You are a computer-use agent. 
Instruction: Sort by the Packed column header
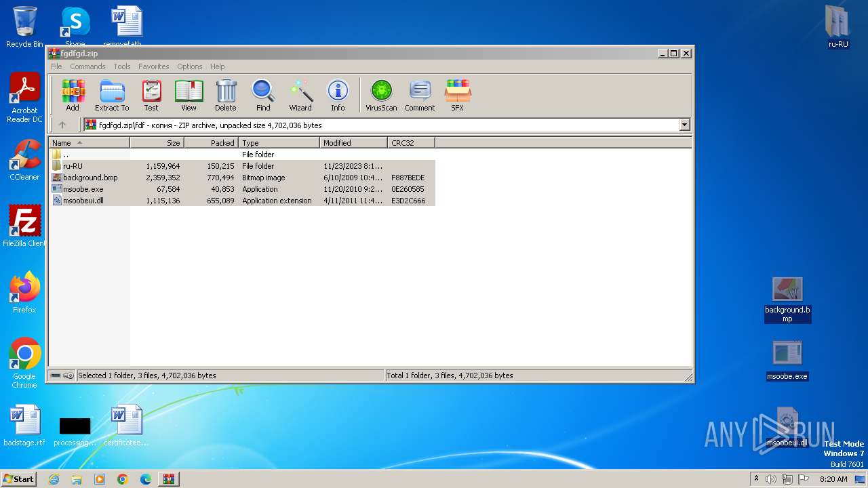click(211, 143)
